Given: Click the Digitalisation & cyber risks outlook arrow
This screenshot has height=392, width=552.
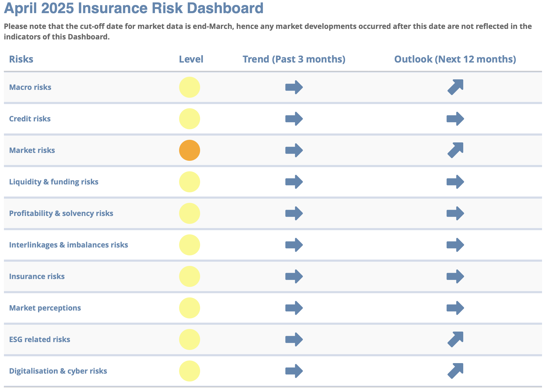Looking at the screenshot, I should (x=455, y=371).
